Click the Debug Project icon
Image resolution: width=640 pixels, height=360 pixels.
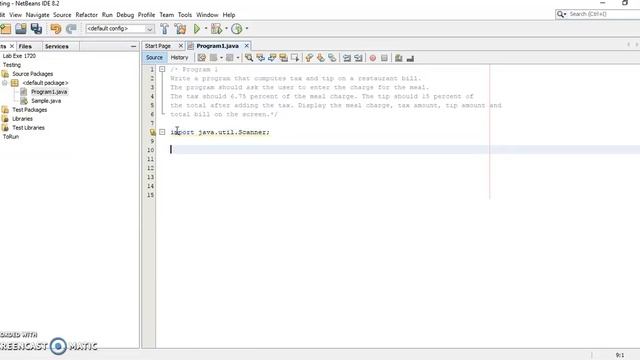pyautogui.click(x=216, y=29)
